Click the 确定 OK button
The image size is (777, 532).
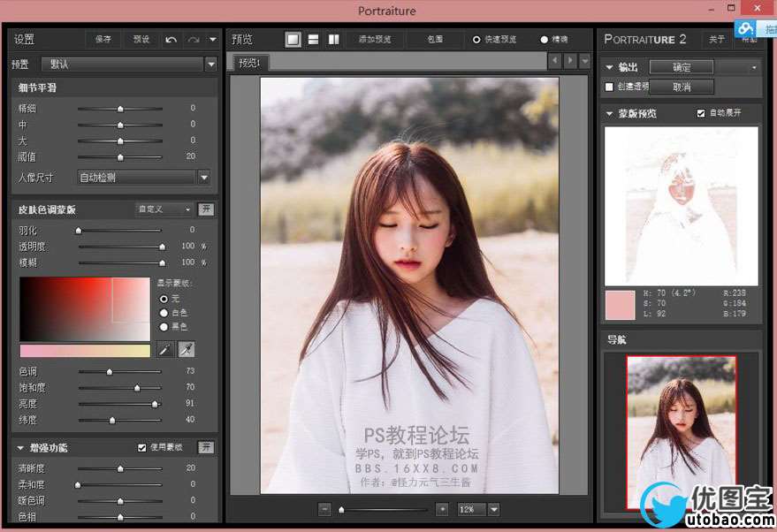tap(682, 67)
